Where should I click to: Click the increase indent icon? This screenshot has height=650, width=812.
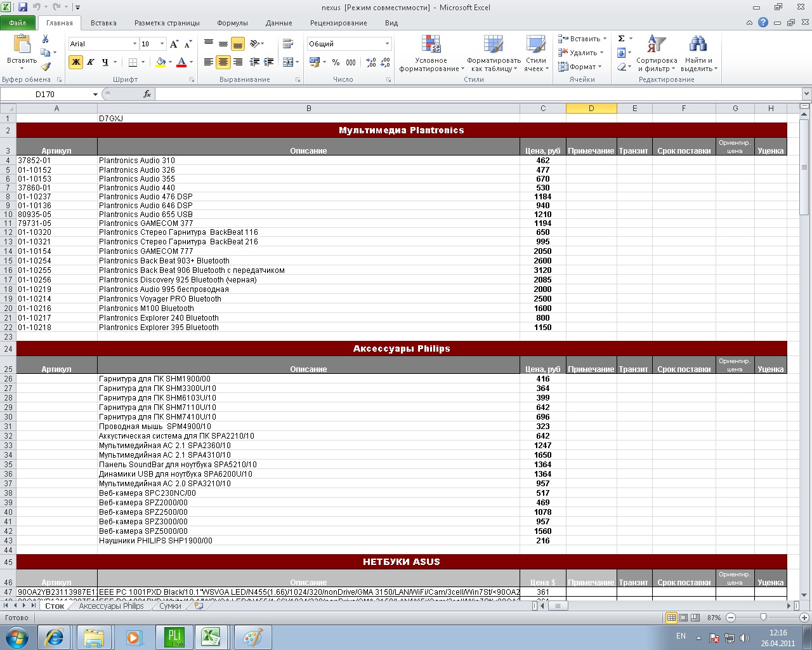tap(269, 62)
